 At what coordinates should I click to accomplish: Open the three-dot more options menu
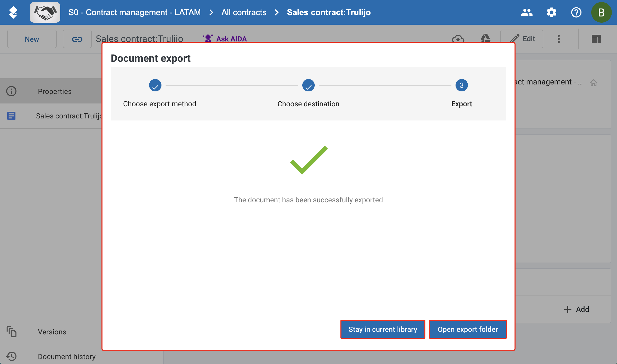[x=559, y=39]
